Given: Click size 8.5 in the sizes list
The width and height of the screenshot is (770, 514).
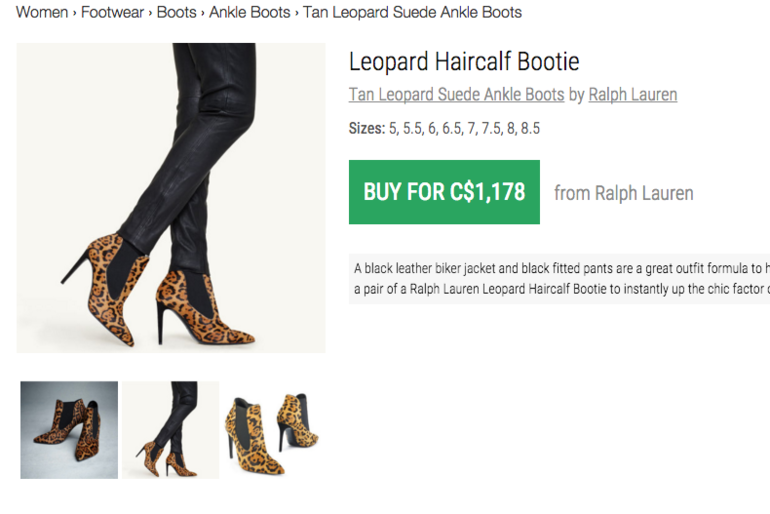Looking at the screenshot, I should (529, 129).
